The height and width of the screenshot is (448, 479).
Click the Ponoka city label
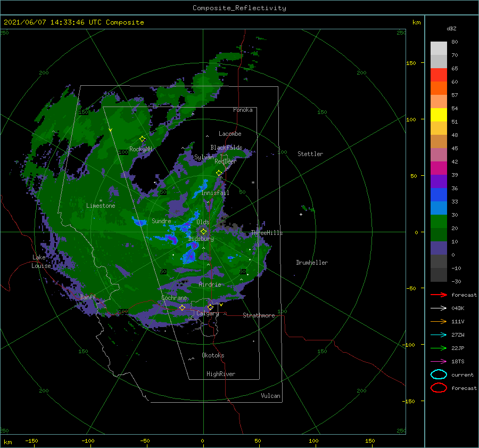point(243,110)
